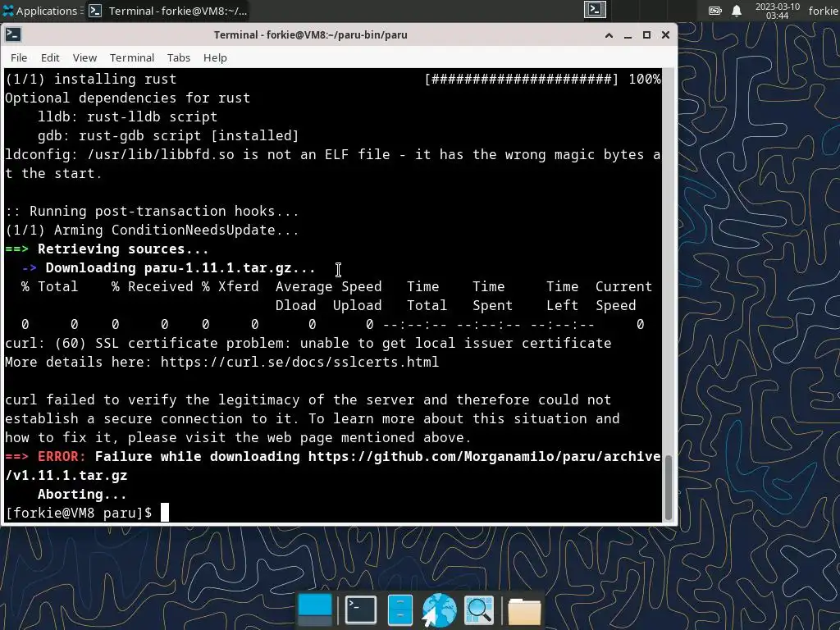
Task: Click the Show Desktop dock icon
Action: [x=314, y=610]
